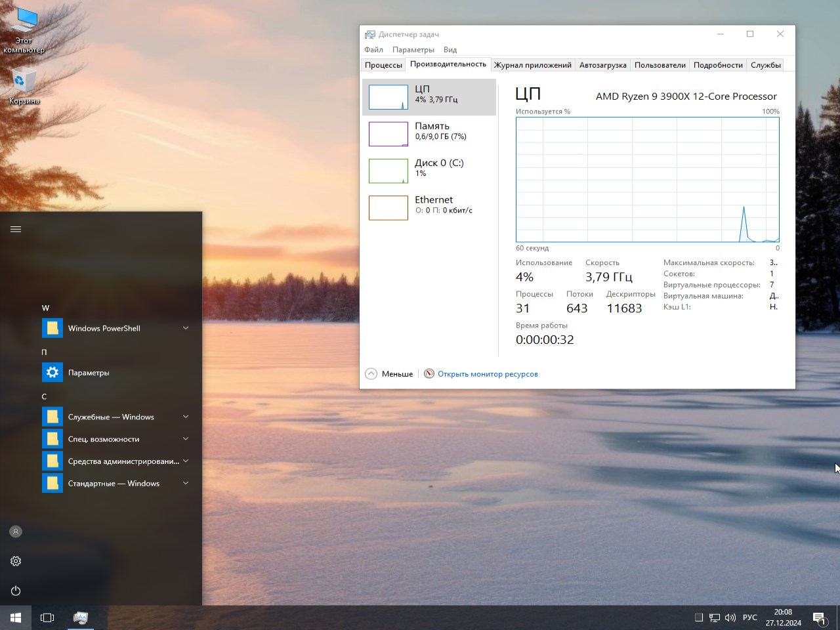Click the РУС language indicator
The height and width of the screenshot is (630, 840).
click(749, 618)
